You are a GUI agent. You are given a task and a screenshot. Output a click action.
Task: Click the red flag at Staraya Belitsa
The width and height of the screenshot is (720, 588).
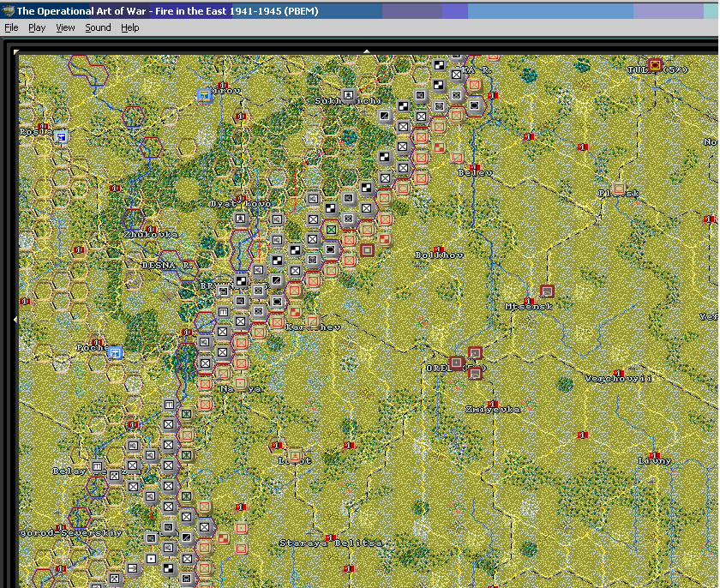(x=331, y=537)
